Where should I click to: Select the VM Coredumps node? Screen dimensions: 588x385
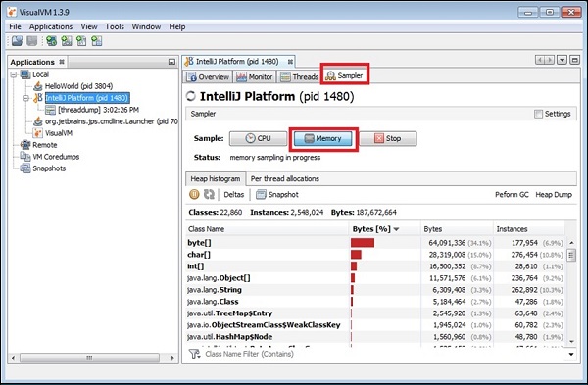[56, 157]
